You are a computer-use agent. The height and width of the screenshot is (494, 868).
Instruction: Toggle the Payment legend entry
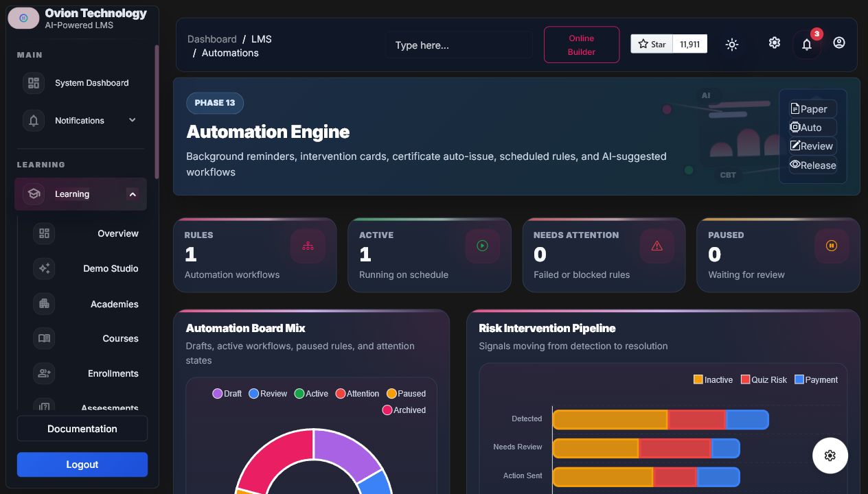coord(816,379)
